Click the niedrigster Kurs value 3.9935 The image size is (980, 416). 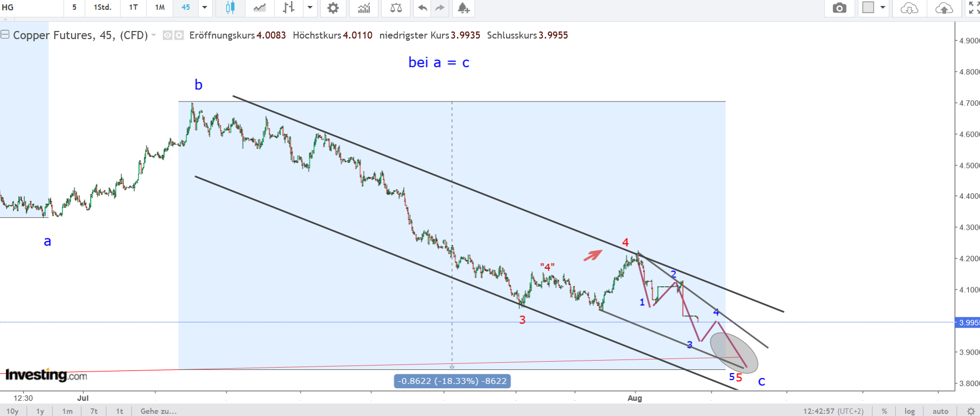[465, 35]
